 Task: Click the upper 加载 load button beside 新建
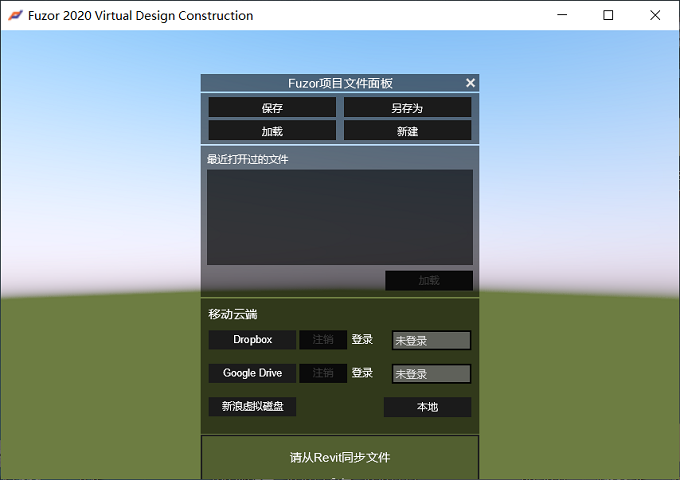pos(272,131)
